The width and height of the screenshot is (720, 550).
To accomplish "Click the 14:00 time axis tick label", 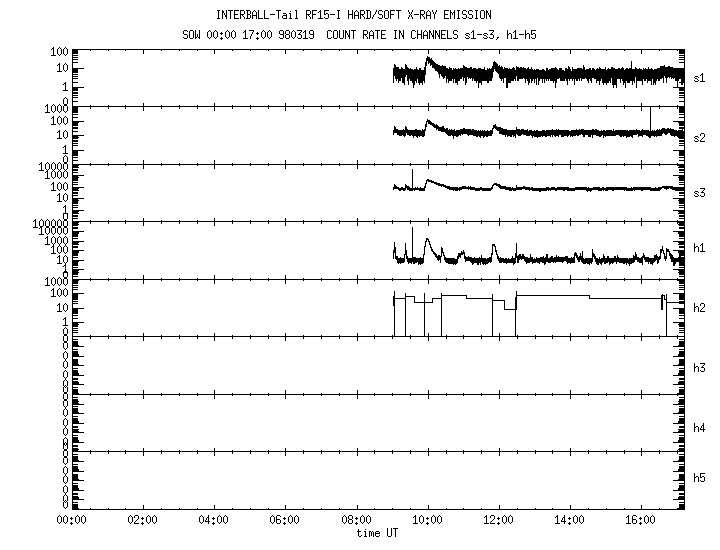I will click(570, 520).
